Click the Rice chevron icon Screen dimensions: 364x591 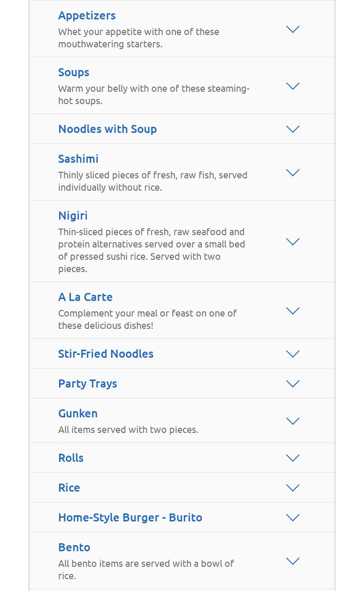(293, 488)
